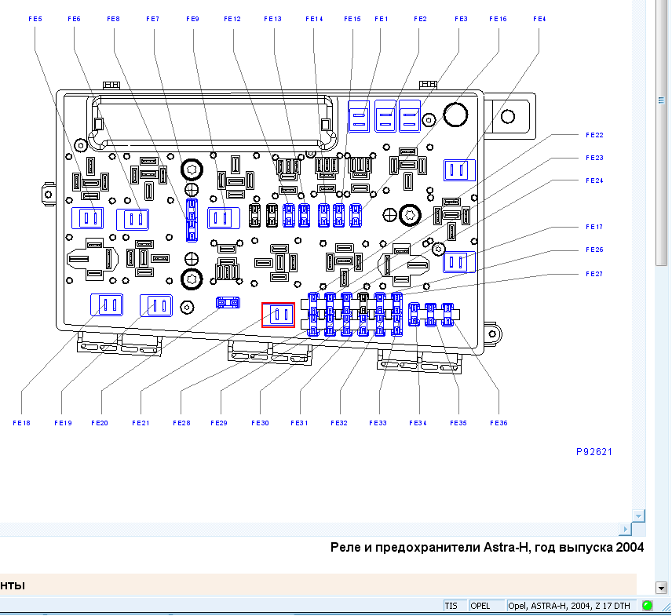
Task: Click the fuse symbol pointed to by FE18
Action: 107,304
